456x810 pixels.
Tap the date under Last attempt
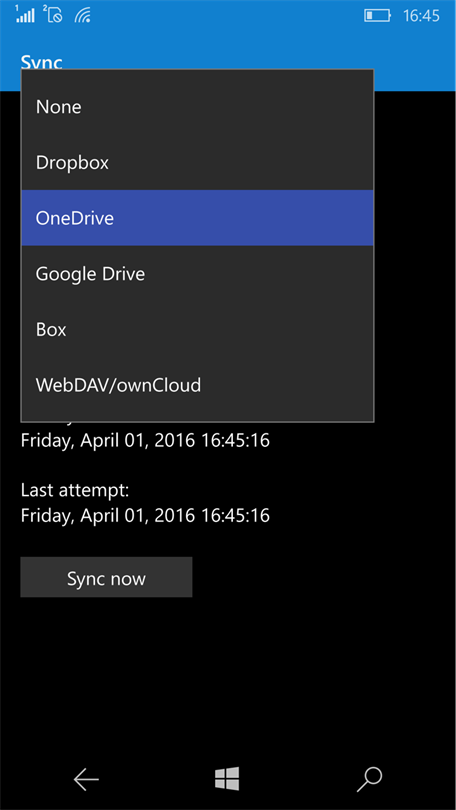[x=145, y=515]
